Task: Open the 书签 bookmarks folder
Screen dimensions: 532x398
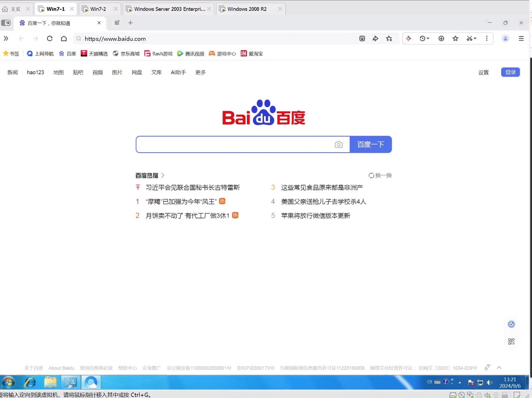Action: 11,54
